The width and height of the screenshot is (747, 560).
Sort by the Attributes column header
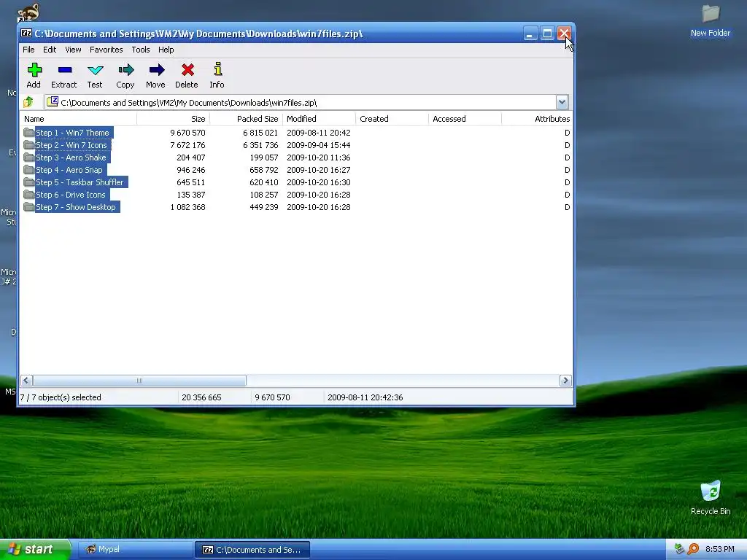(x=538, y=119)
